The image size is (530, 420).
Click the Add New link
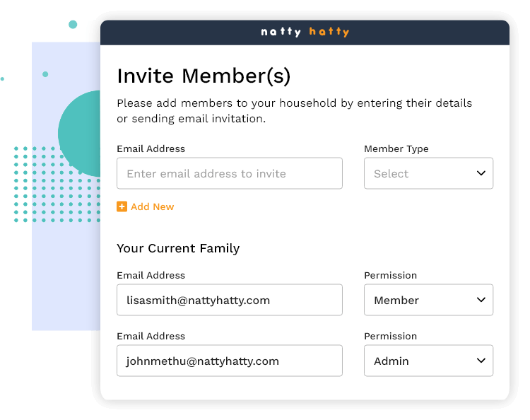click(152, 206)
